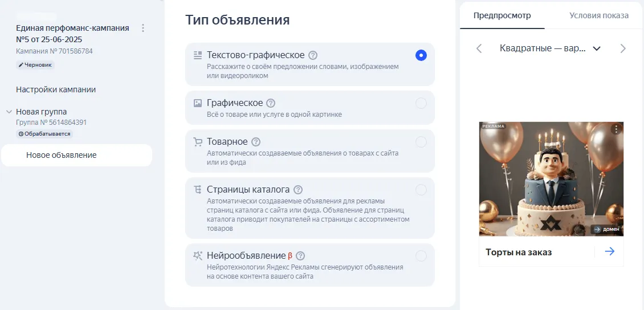
Task: Click three-dot menu on ad preview image
Action: (x=616, y=129)
